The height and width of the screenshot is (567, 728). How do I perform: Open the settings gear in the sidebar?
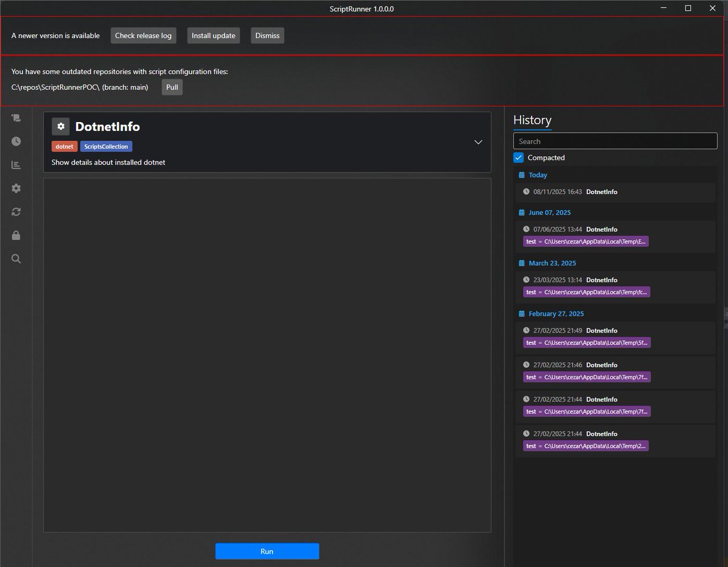16,188
